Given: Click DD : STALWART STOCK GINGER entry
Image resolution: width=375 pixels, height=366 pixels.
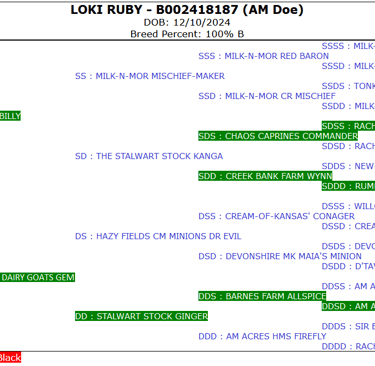Looking at the screenshot, I should click(141, 316).
